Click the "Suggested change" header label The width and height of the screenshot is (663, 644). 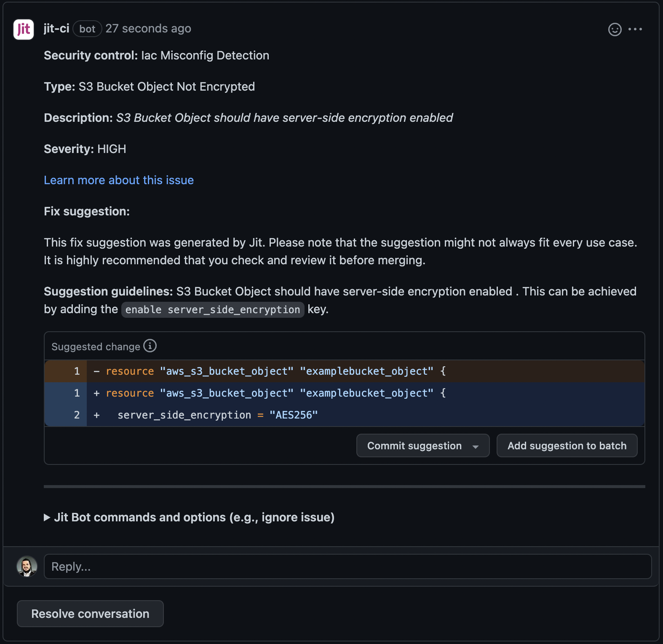coord(96,347)
